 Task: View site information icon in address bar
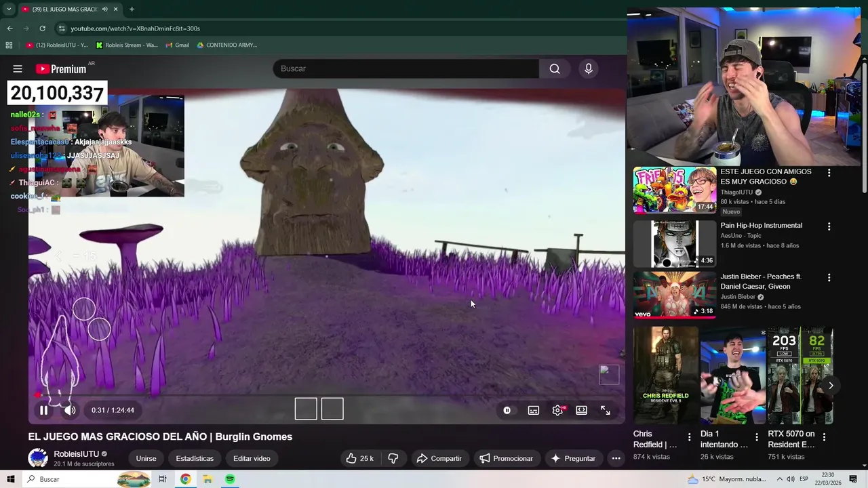coord(62,28)
